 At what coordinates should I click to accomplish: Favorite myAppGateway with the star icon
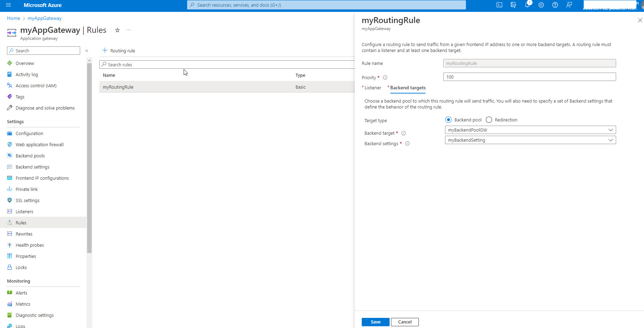click(x=117, y=30)
